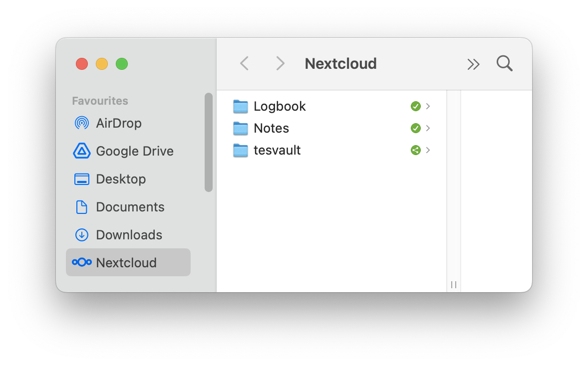The height and width of the screenshot is (366, 588).
Task: Select the Notes folder icon
Action: coord(241,128)
